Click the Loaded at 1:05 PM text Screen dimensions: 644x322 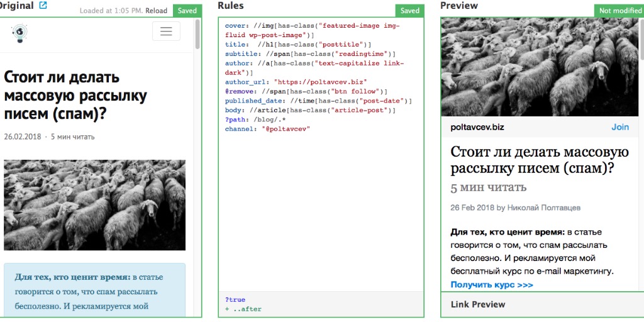pos(111,11)
